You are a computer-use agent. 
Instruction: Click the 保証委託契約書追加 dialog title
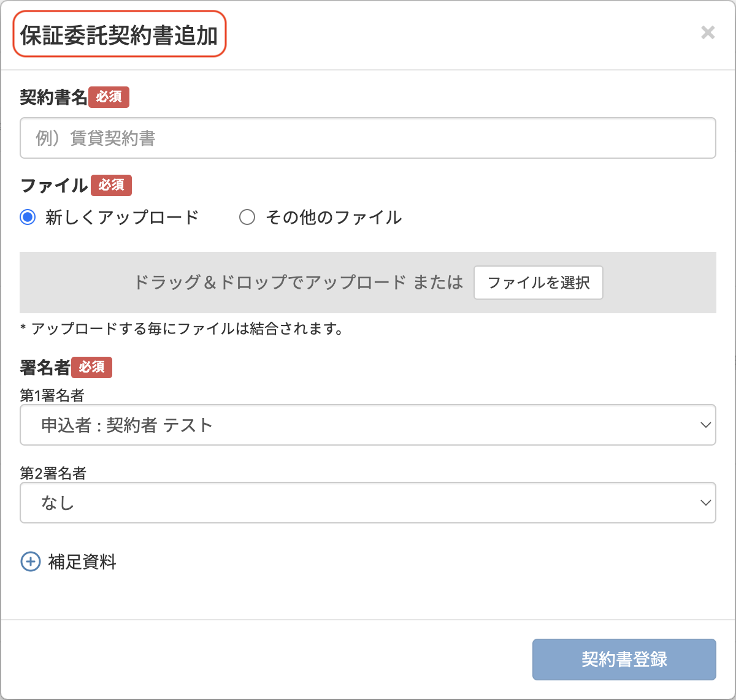point(120,35)
